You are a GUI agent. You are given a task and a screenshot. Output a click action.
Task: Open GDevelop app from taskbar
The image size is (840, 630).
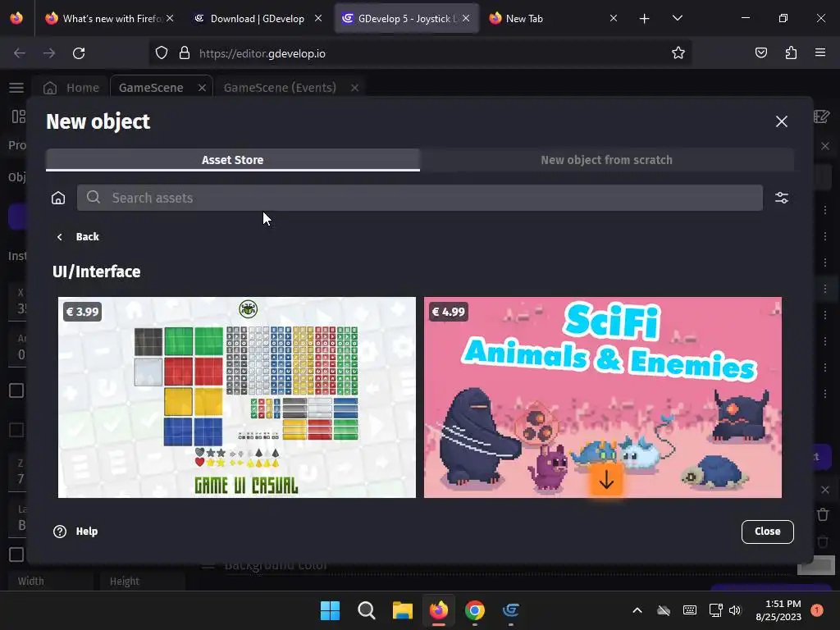click(510, 610)
